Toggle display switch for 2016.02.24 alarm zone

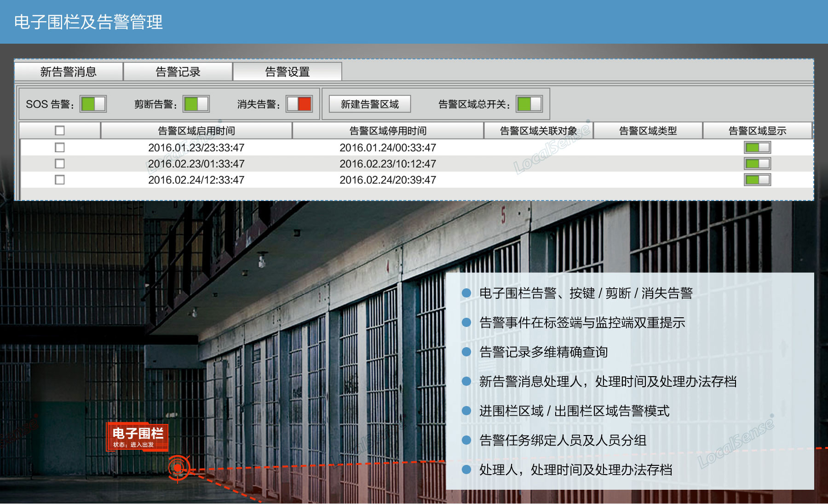757,180
